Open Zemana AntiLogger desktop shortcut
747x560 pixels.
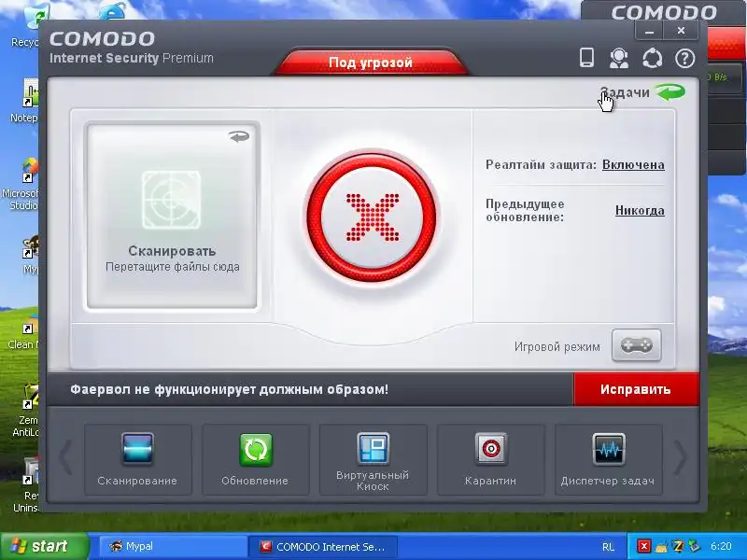26,411
